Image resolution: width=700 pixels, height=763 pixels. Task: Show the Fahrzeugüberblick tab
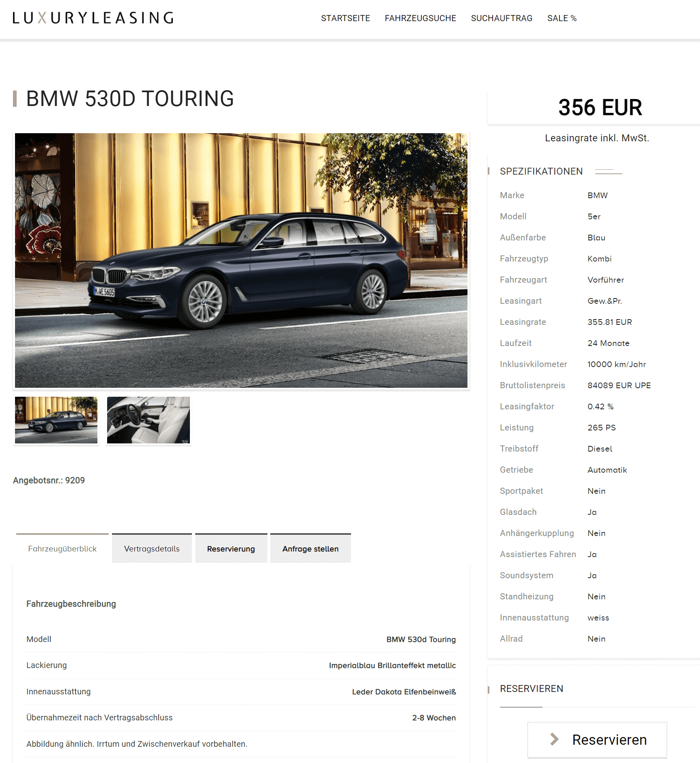62,548
